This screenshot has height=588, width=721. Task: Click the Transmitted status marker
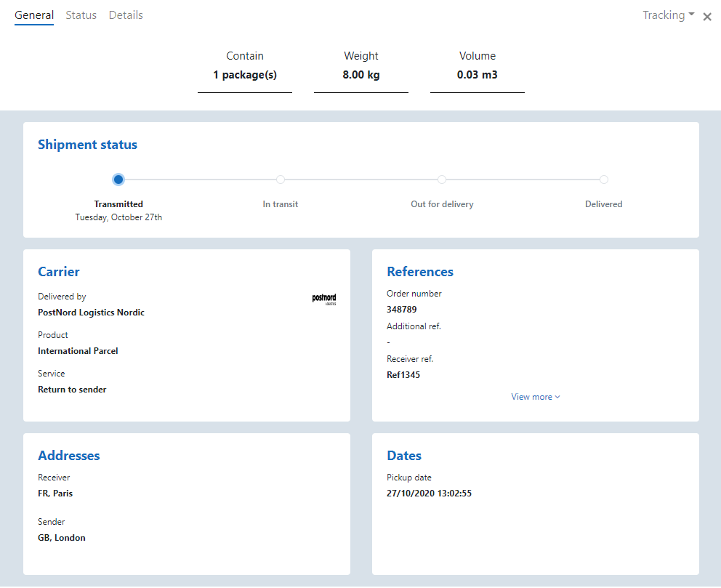pos(119,180)
